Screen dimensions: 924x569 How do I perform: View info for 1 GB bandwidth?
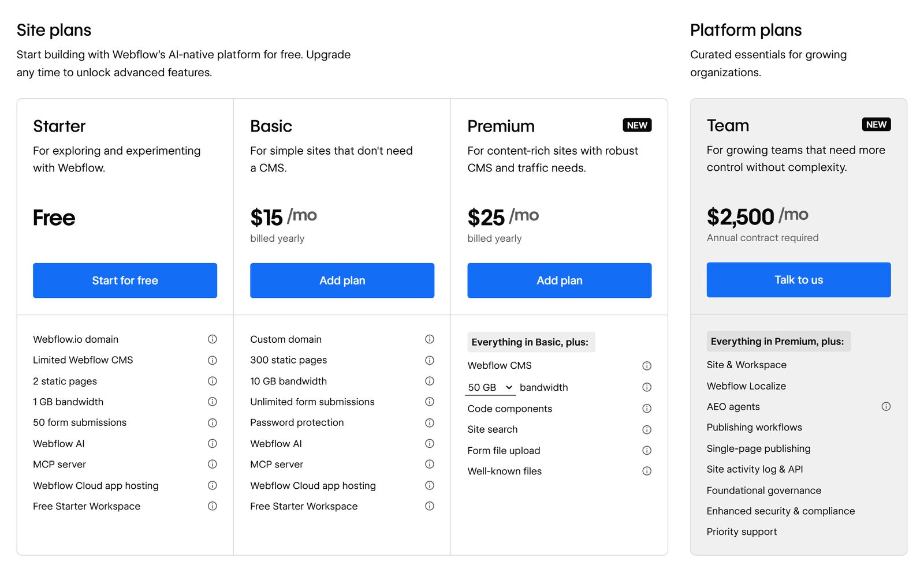[213, 402]
